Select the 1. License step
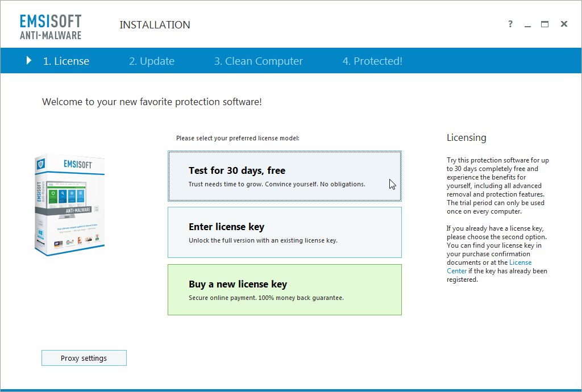Viewport: 582px width, 392px height. tap(66, 61)
